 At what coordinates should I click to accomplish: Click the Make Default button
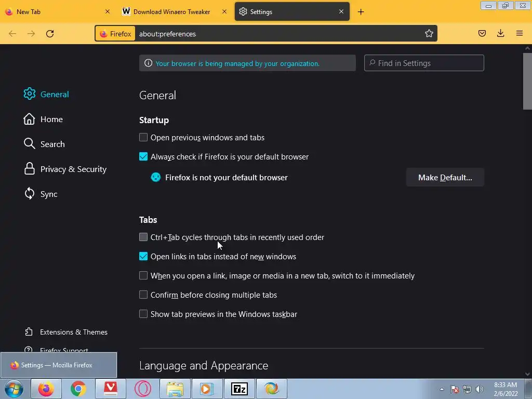445,178
